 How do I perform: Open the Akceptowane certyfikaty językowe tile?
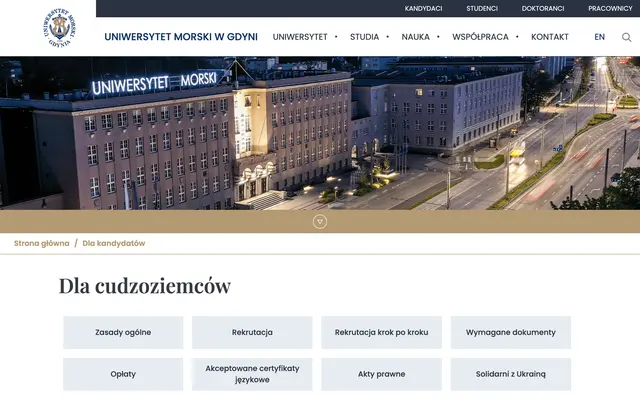click(x=252, y=374)
